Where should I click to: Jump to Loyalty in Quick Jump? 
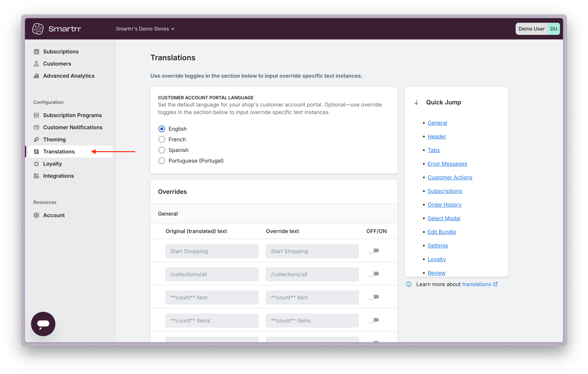coord(437,259)
